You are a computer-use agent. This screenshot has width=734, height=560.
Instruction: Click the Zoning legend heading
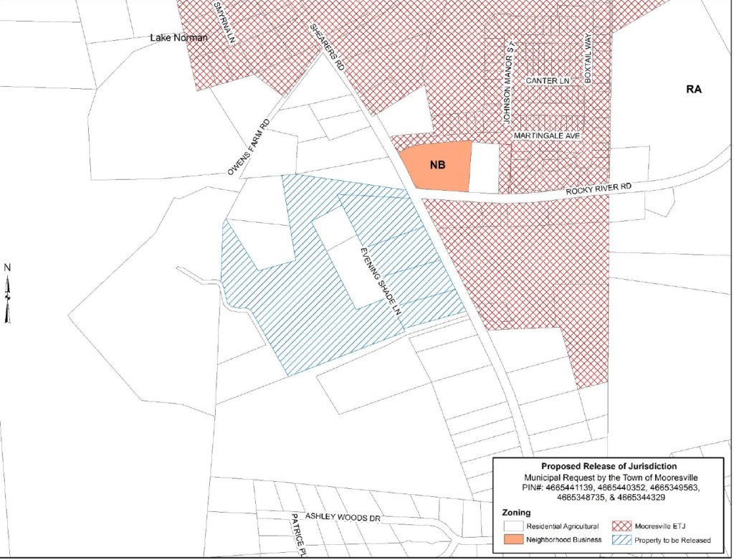(x=516, y=512)
